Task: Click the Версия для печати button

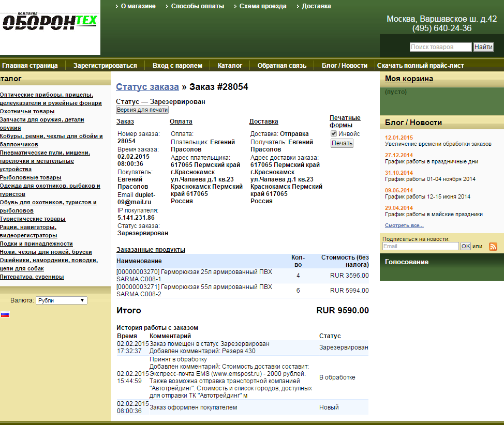Action: [142, 110]
